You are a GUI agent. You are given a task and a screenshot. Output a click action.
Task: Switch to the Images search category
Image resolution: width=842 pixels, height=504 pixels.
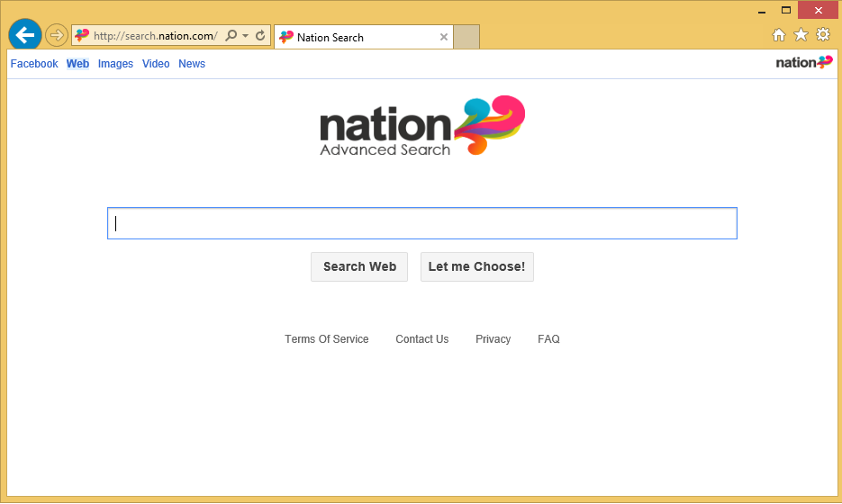pyautogui.click(x=115, y=64)
